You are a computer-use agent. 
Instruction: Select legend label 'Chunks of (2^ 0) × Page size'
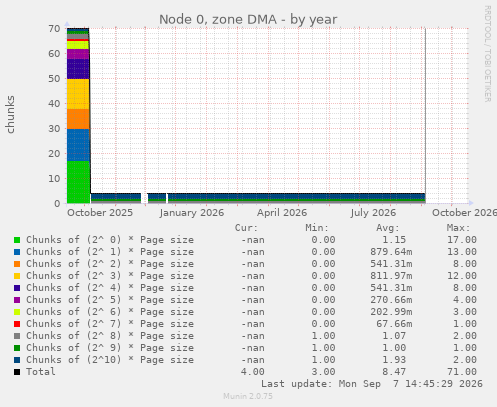tap(110, 240)
